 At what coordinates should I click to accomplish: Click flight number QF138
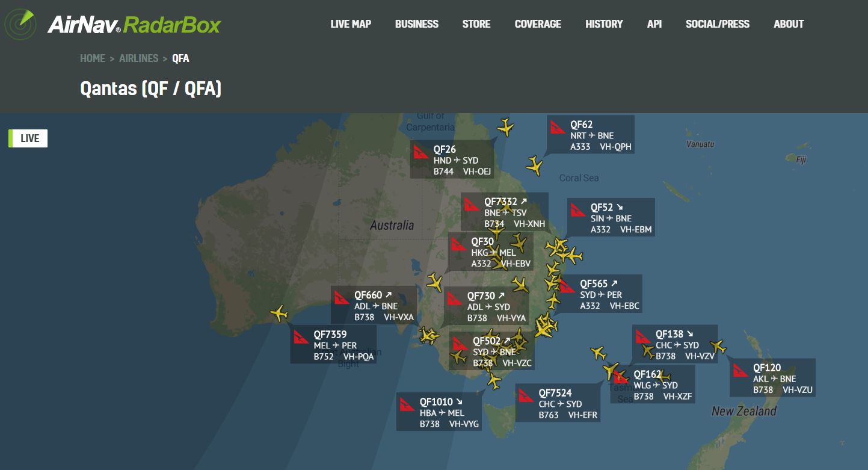pos(669,334)
